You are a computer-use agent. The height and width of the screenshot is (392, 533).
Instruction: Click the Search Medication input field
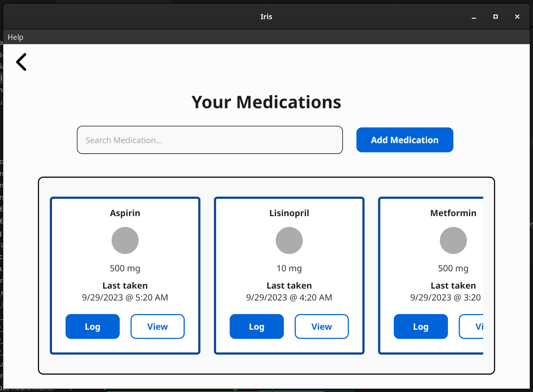210,140
